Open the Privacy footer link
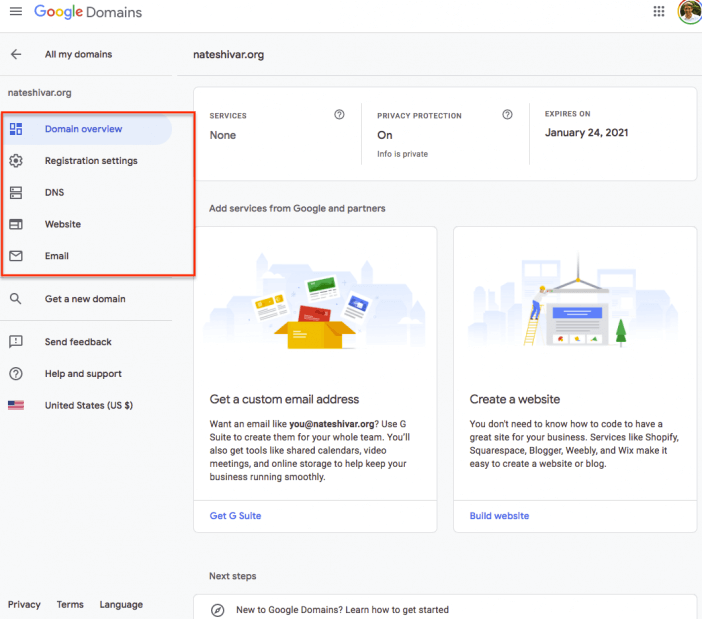The width and height of the screenshot is (702, 619). 24,605
